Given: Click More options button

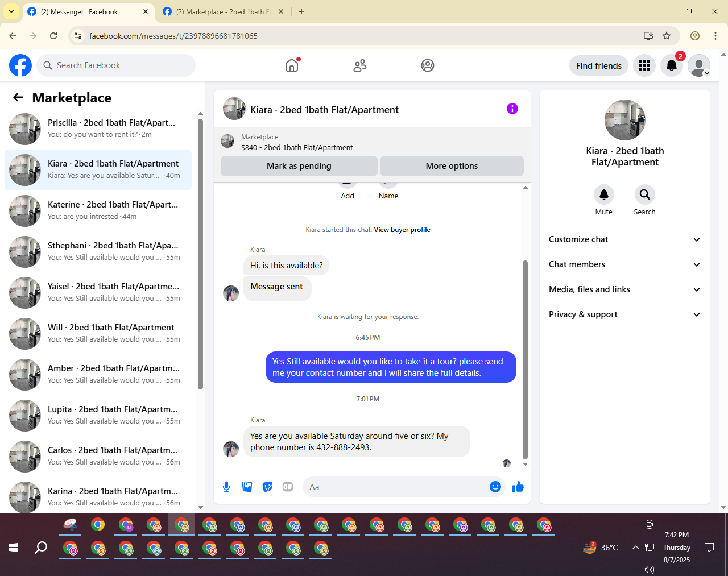Looking at the screenshot, I should (452, 166).
